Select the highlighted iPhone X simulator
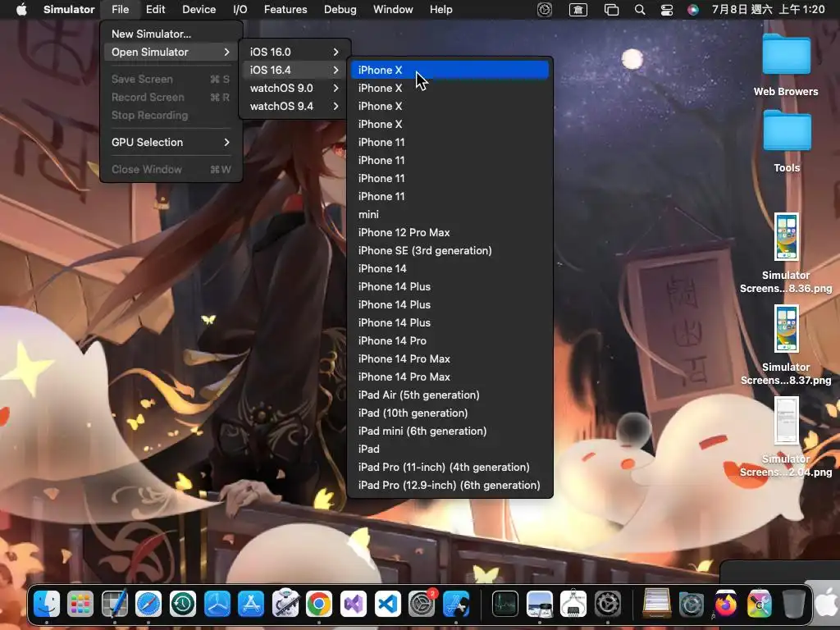The width and height of the screenshot is (840, 630). (x=450, y=71)
